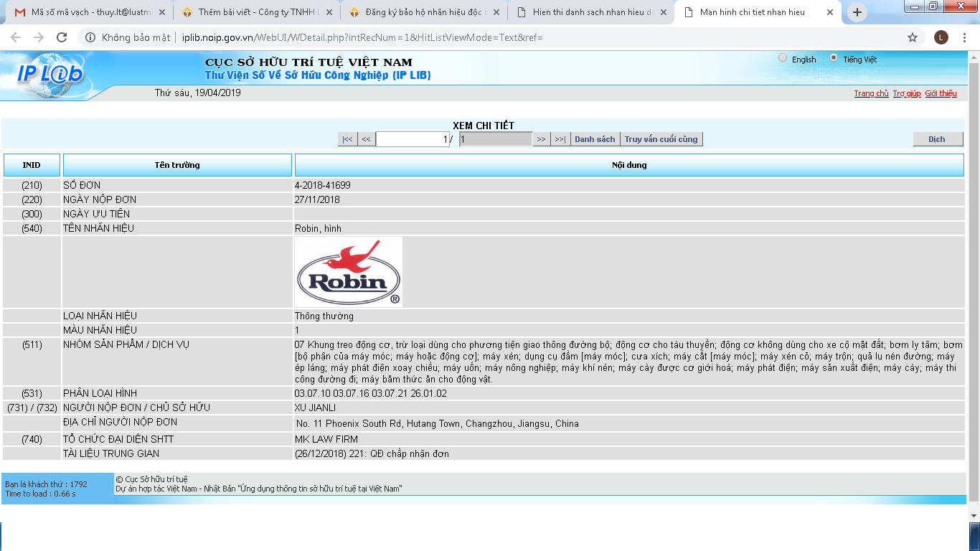Click the 'Cục Sở hữu trí tuệ' footer text
Image resolution: width=980 pixels, height=551 pixels.
click(151, 479)
